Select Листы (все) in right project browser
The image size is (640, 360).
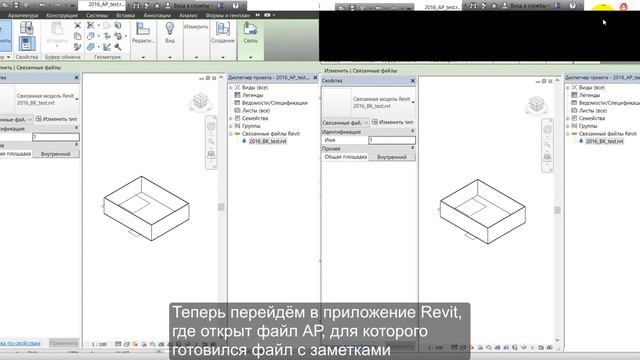(593, 111)
